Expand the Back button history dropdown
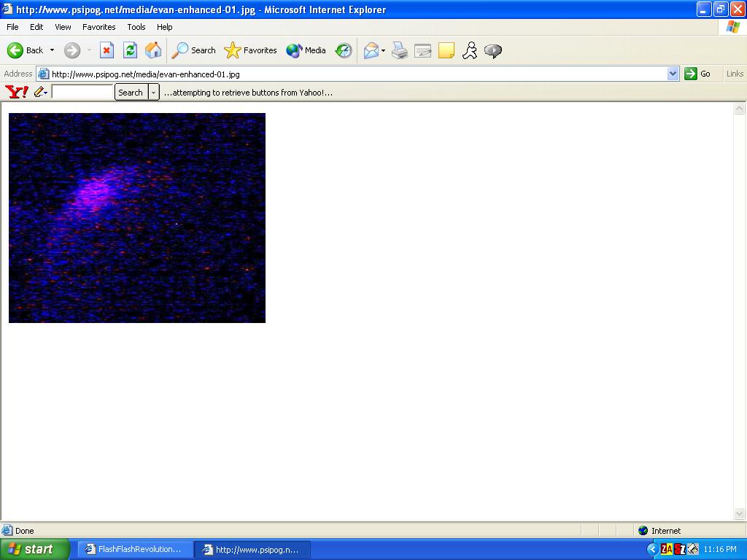747x560 pixels. [x=52, y=50]
